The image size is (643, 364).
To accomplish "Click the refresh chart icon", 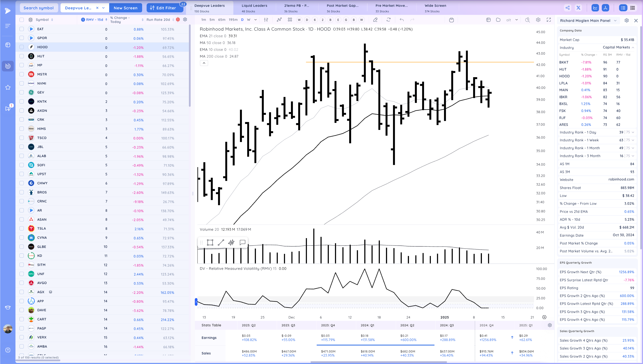I will tap(388, 20).
